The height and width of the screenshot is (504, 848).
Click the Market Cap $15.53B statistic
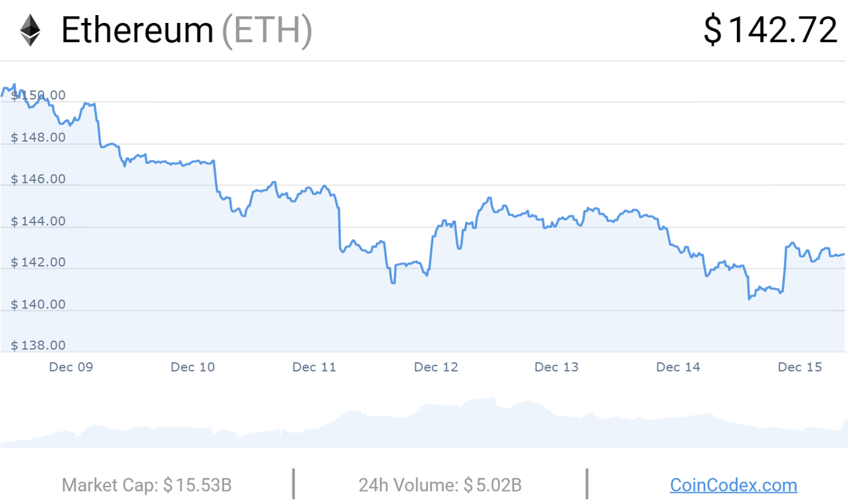(x=146, y=486)
